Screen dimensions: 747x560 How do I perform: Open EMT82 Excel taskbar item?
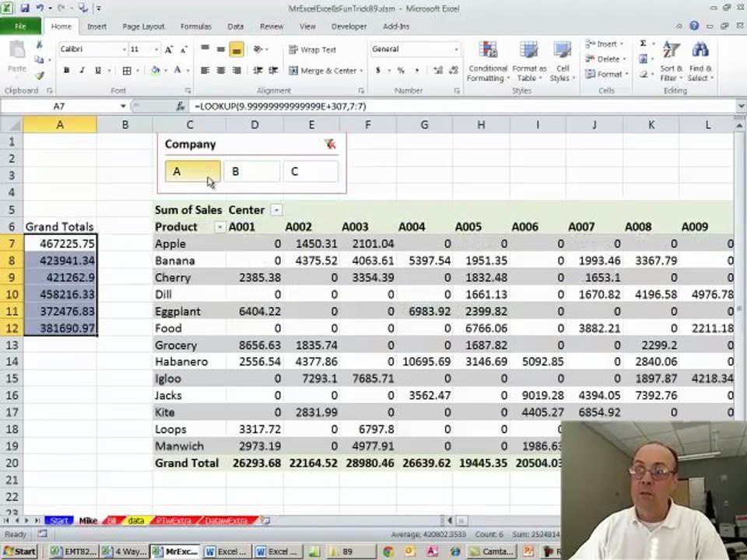tap(73, 551)
